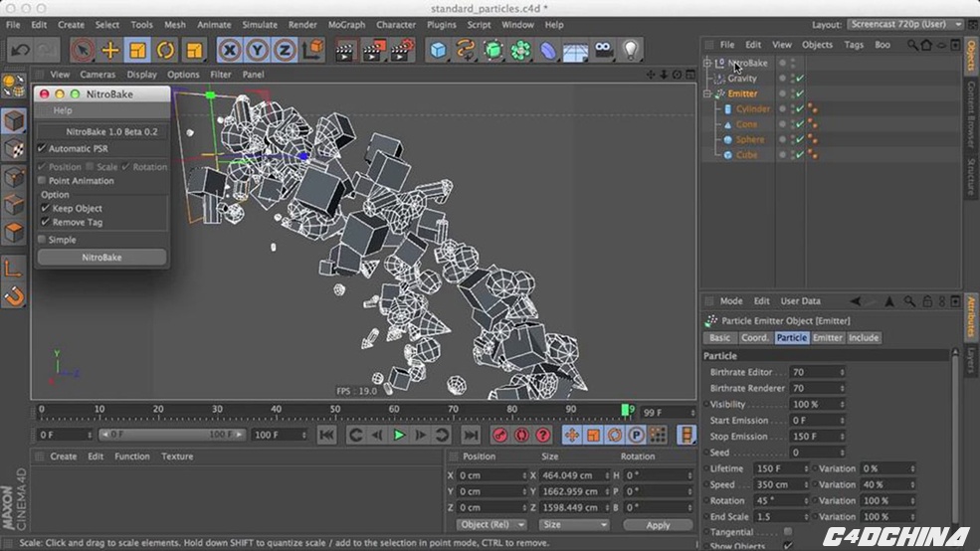Switch to the Include tab
This screenshot has width=980, height=551.
tap(864, 337)
